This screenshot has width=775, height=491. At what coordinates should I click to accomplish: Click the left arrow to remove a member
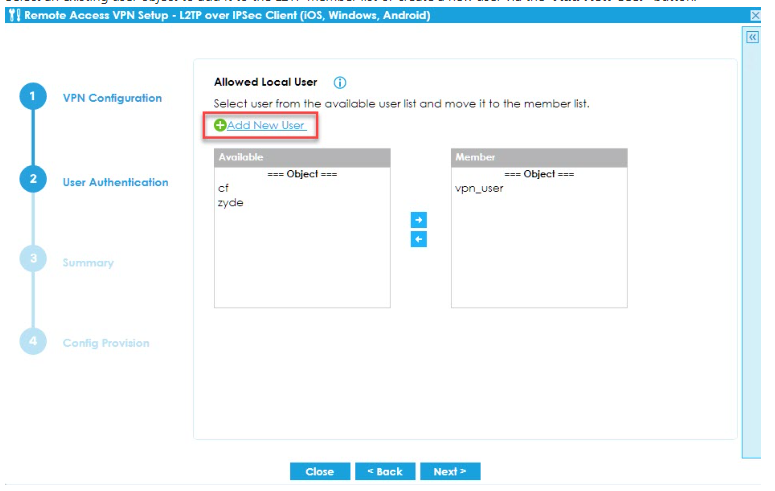point(419,239)
